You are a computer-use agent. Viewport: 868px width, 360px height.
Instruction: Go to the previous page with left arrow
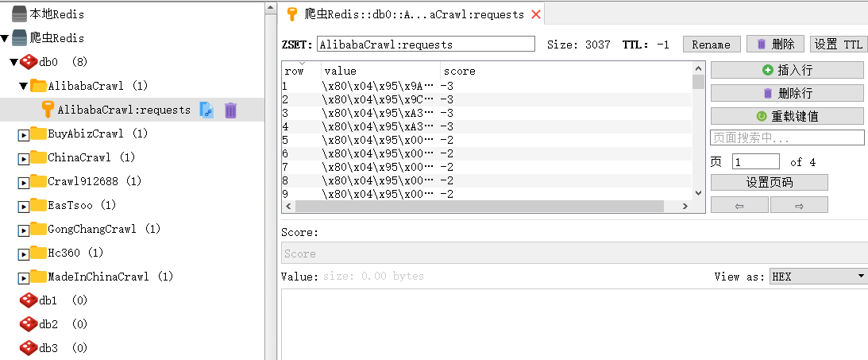(739, 205)
